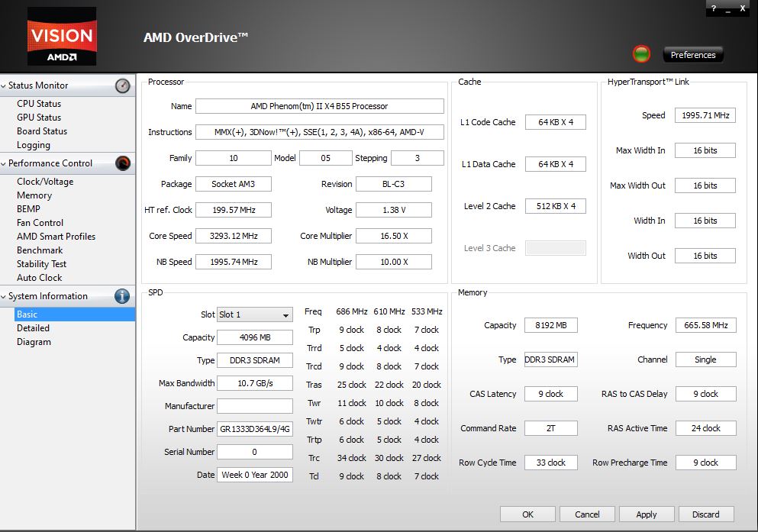The image size is (758, 532).
Task: Open Stability Test page
Action: coord(41,264)
